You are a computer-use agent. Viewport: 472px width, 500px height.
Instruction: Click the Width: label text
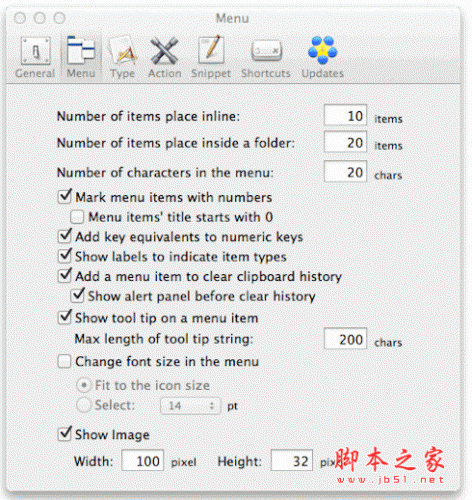94,462
